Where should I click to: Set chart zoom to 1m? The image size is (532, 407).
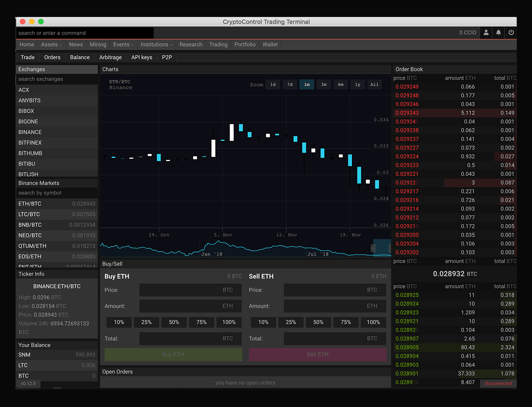(307, 84)
